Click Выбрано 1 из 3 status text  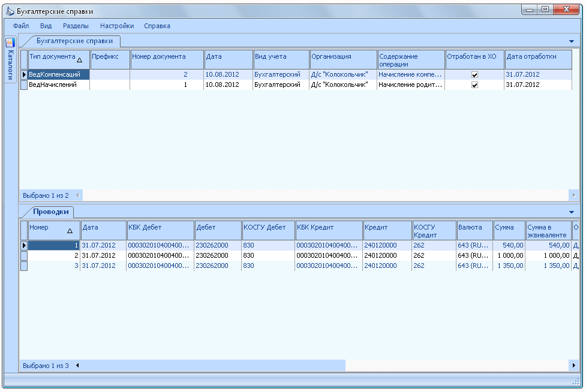click(x=46, y=366)
